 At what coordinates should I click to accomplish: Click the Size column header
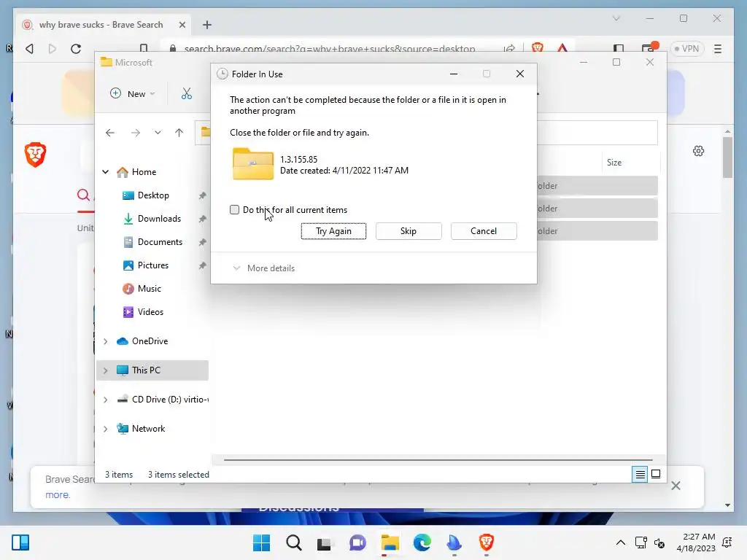click(630, 163)
